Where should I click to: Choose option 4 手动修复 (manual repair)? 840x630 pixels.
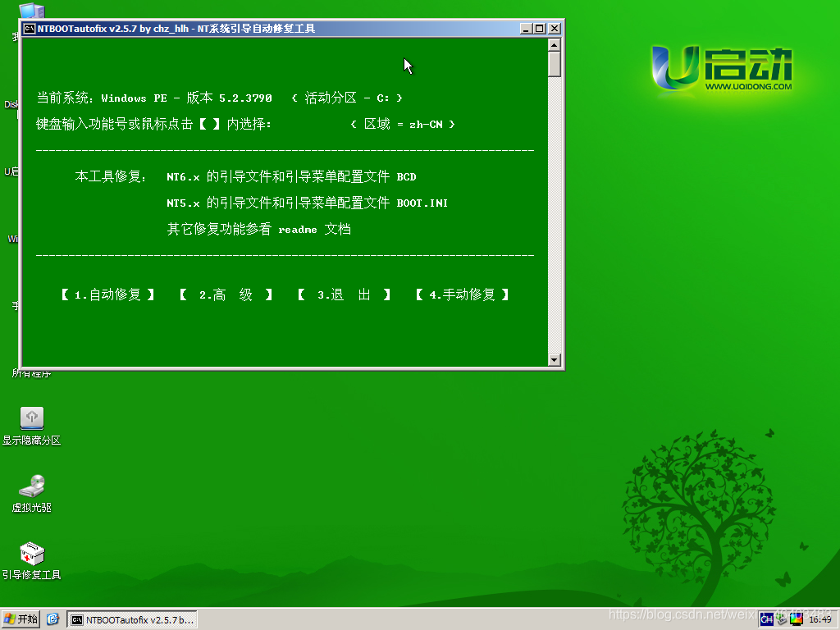click(x=462, y=294)
